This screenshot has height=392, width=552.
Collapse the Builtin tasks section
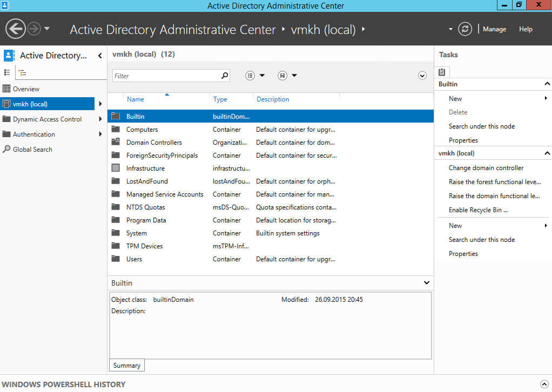click(x=547, y=84)
